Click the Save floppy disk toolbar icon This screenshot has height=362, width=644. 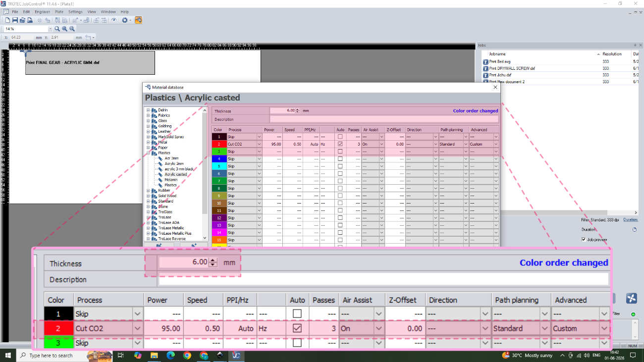pos(15,20)
